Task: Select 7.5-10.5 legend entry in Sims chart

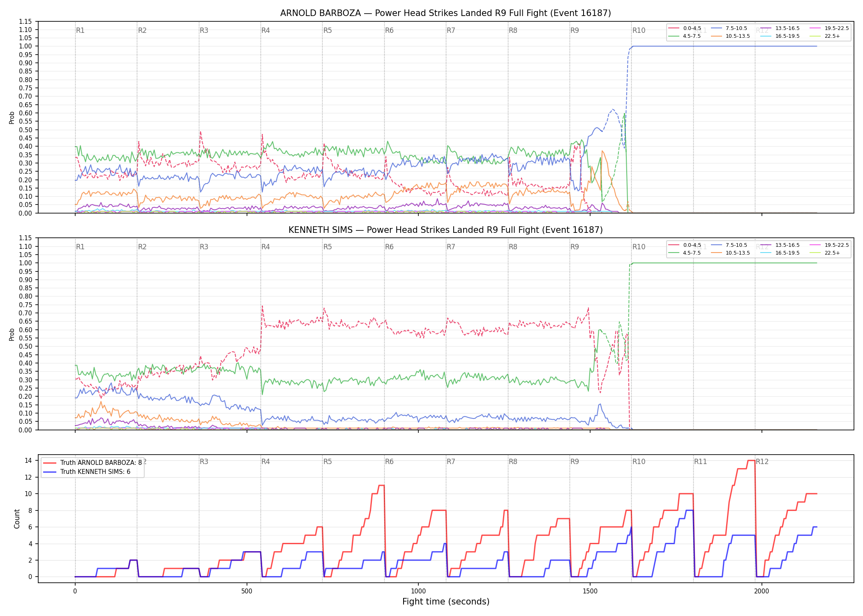Action: click(x=729, y=245)
